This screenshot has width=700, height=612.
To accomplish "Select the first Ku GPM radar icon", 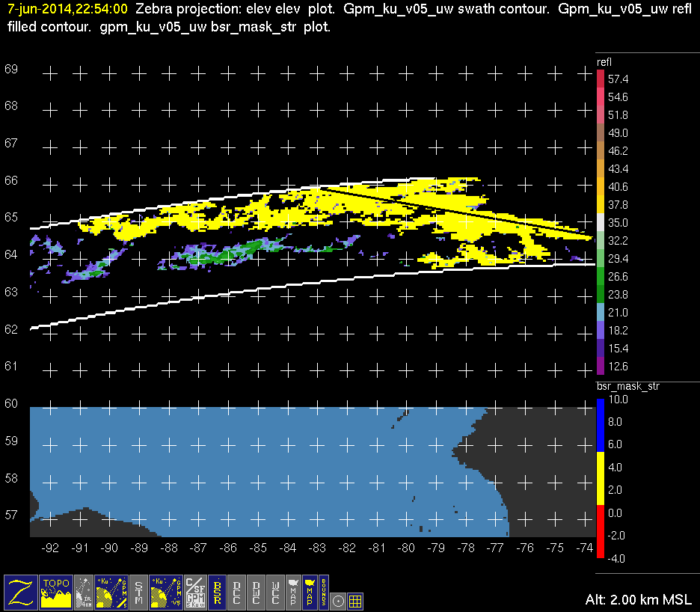I will click(x=111, y=592).
